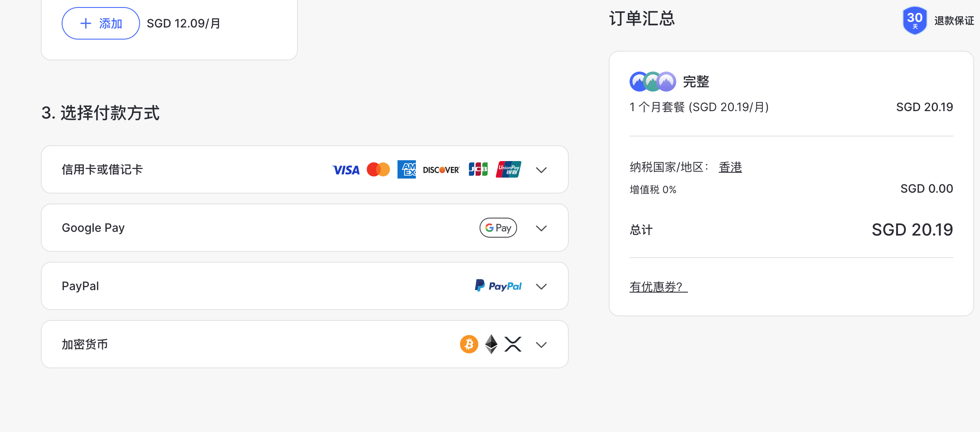
Task: Expand the Google Pay chevron
Action: pos(541,228)
